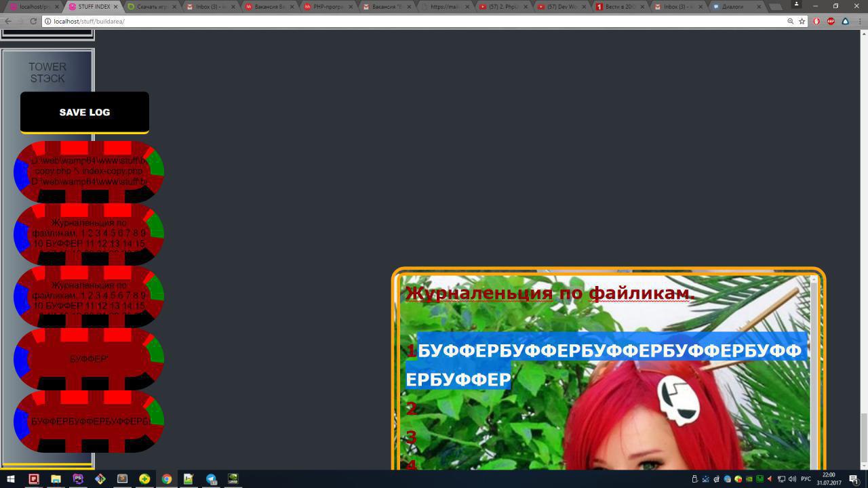The height and width of the screenshot is (488, 868).
Task: Open the Windows Start menu
Action: pyautogui.click(x=11, y=479)
